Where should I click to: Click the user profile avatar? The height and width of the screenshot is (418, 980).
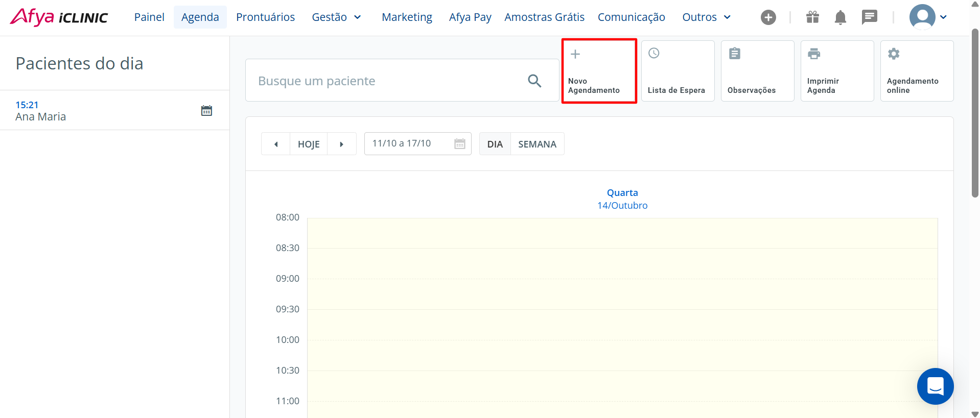click(922, 17)
